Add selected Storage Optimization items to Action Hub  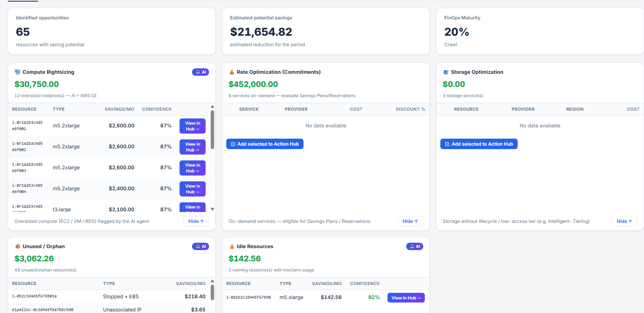[479, 144]
